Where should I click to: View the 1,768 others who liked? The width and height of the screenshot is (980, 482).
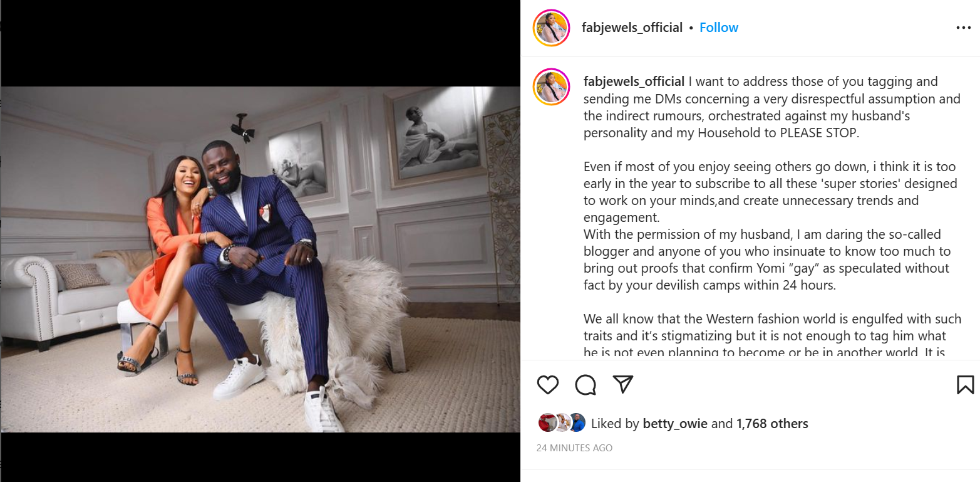(x=772, y=424)
